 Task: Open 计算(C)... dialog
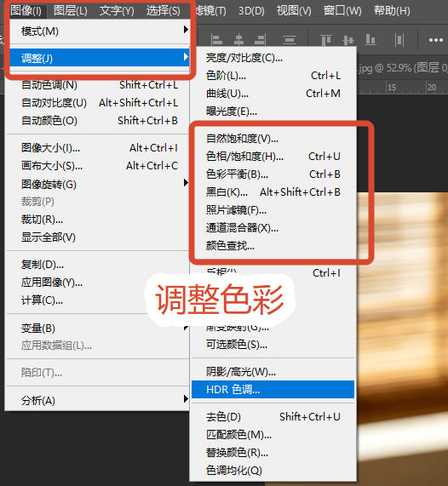[x=98, y=300]
